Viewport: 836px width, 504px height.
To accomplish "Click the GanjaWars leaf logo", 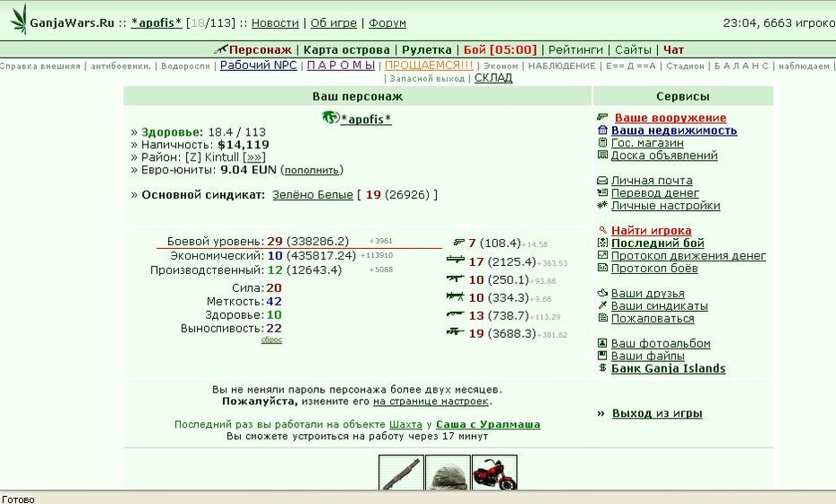I will [19, 19].
